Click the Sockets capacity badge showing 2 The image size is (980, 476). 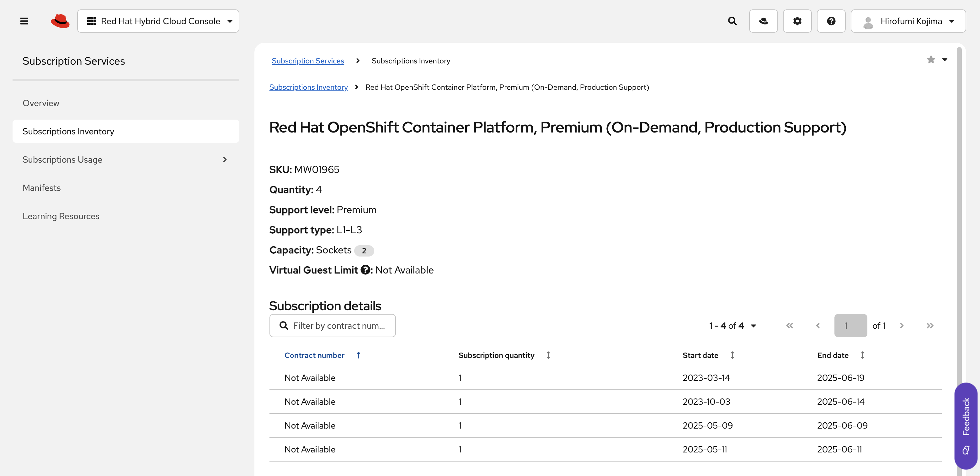click(x=364, y=251)
